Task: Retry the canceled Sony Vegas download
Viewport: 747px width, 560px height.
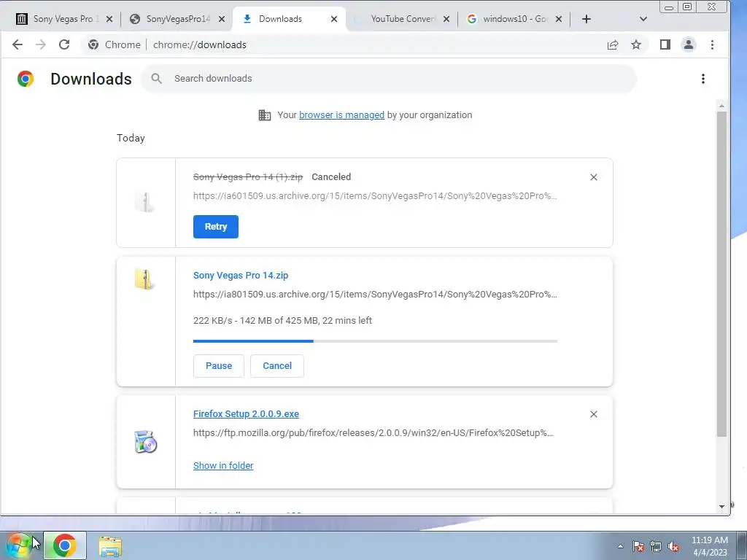Action: (216, 227)
